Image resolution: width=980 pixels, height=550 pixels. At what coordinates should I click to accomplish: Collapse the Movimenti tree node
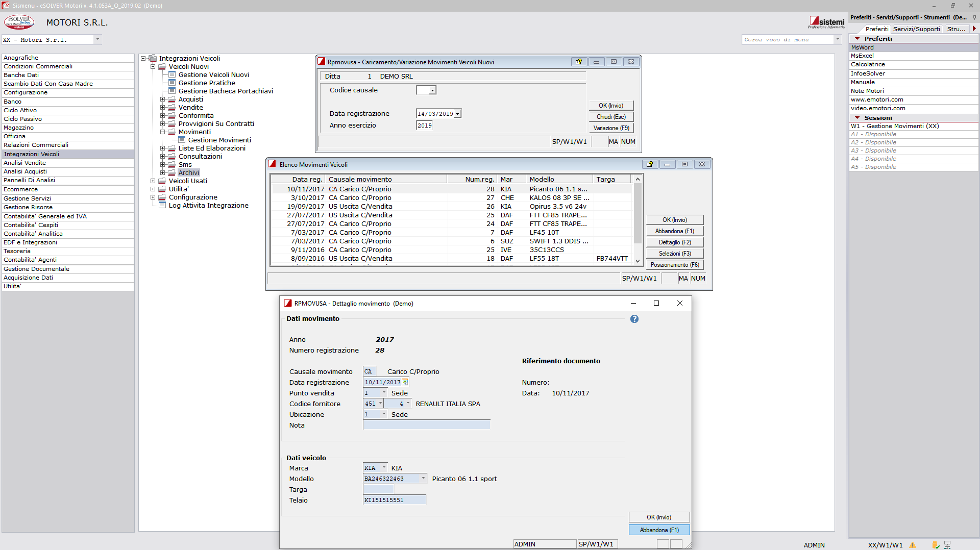pyautogui.click(x=162, y=132)
